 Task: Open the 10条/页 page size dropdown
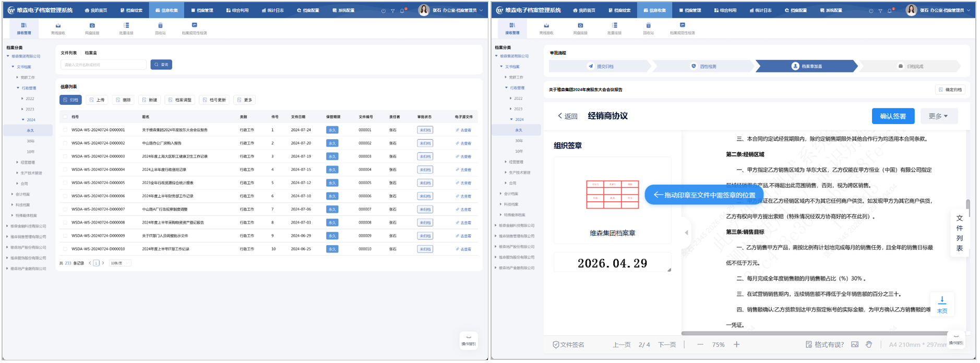[x=120, y=263]
